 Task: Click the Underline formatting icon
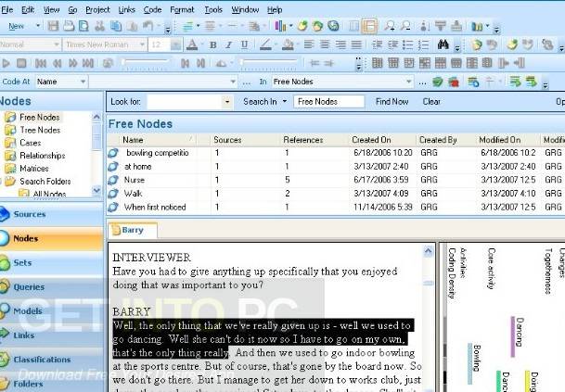244,45
